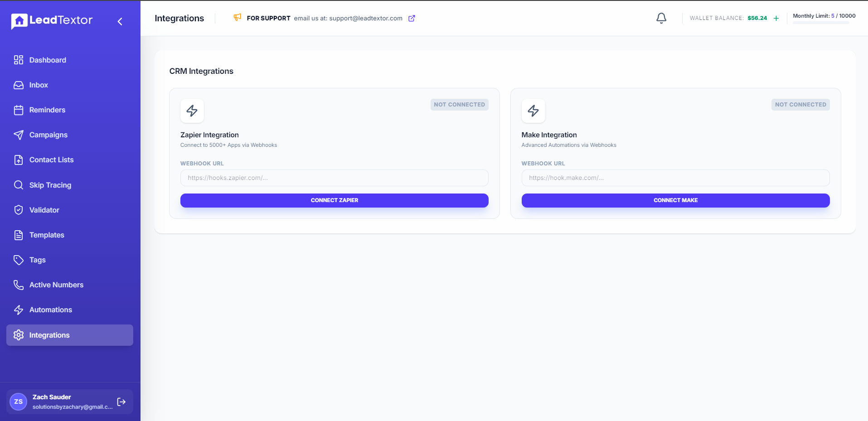Click the Inbox tray icon
This screenshot has width=868, height=421.
point(19,85)
